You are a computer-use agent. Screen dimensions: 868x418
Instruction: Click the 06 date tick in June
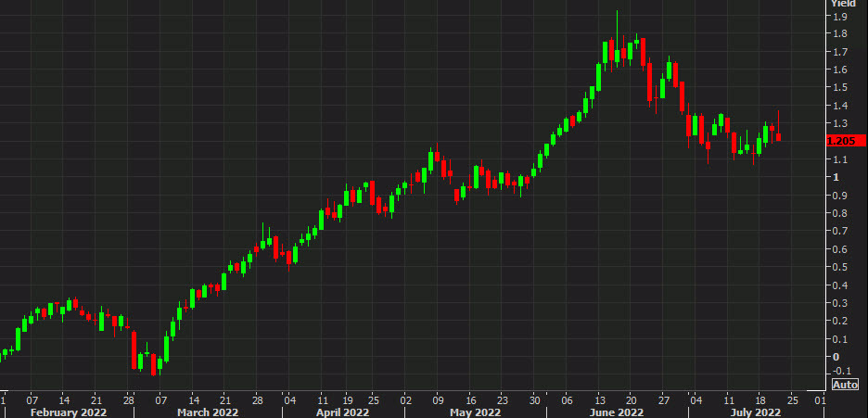(x=568, y=399)
